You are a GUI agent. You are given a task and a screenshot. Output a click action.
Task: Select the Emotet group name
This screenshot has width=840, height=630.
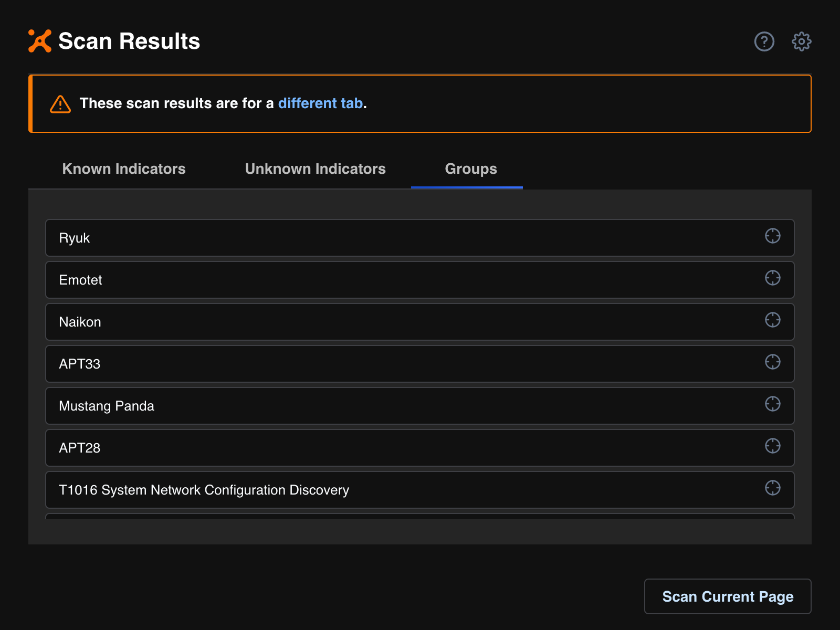(80, 280)
